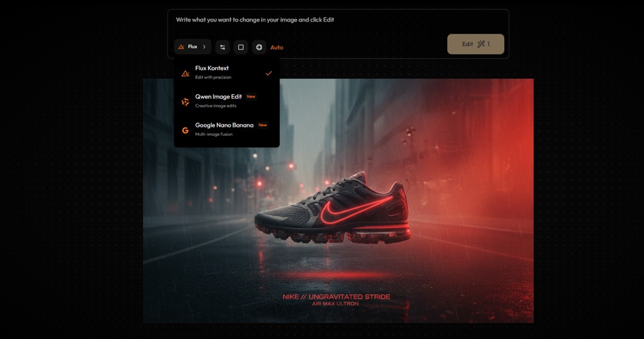Click the Google G logo icon
This screenshot has width=644, height=339.
186,130
